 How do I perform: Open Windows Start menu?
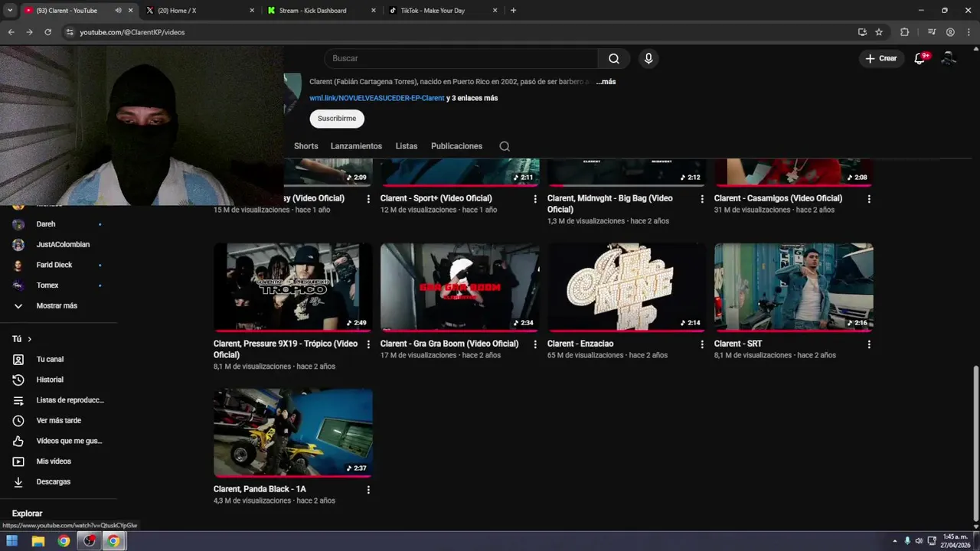pyautogui.click(x=12, y=541)
